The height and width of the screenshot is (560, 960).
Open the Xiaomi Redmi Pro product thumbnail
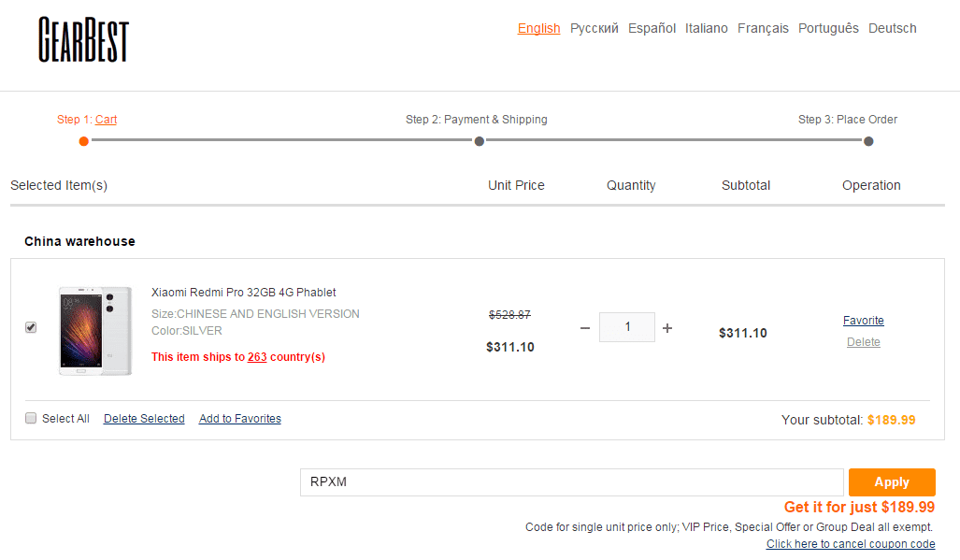(95, 331)
